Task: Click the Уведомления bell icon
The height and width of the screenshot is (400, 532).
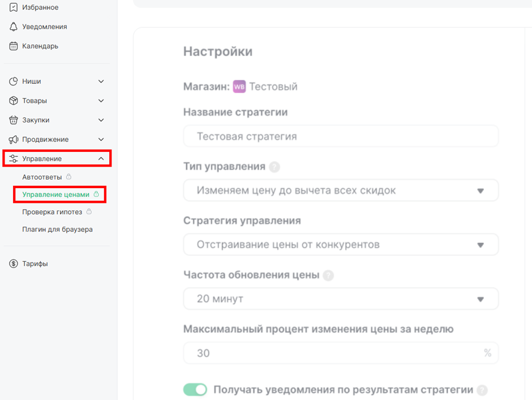Action: (x=13, y=27)
